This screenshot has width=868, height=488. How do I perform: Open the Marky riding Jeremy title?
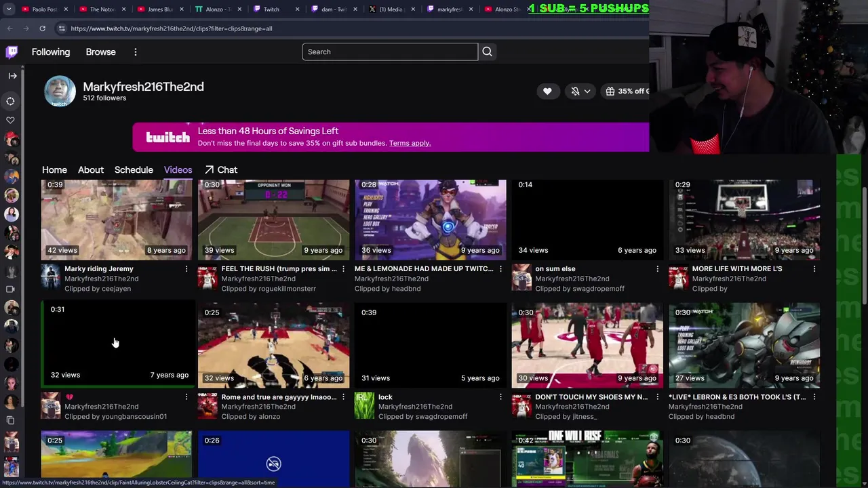(99, 269)
